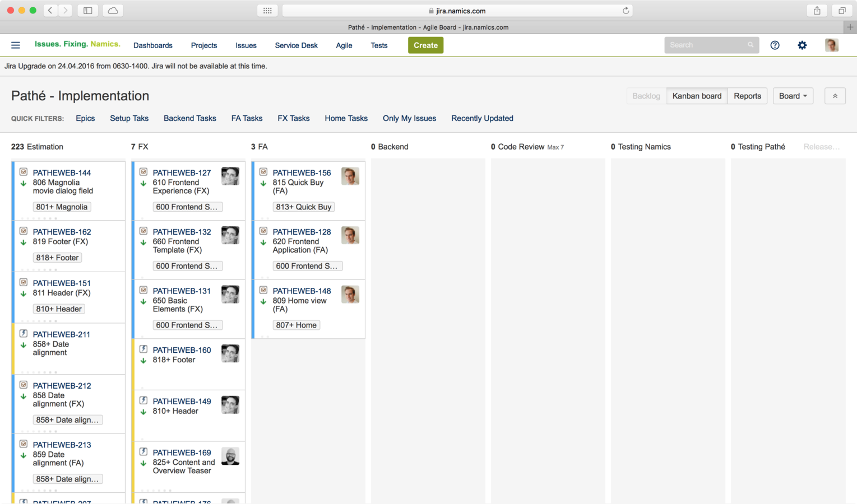Open issue link PATHEWEB-151
The height and width of the screenshot is (504, 857).
click(62, 283)
